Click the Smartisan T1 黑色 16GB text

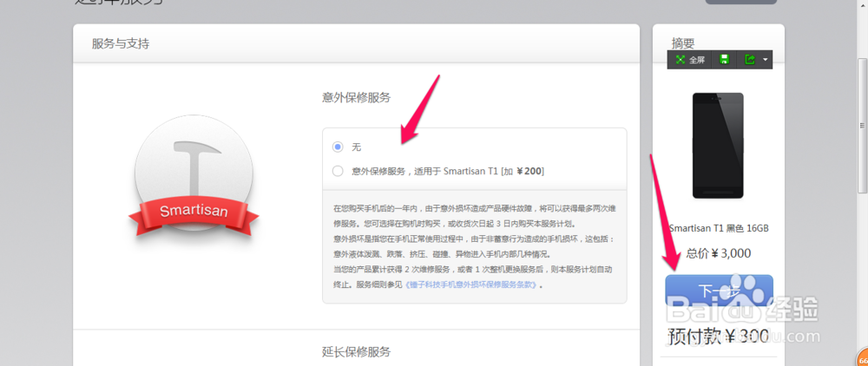719,228
